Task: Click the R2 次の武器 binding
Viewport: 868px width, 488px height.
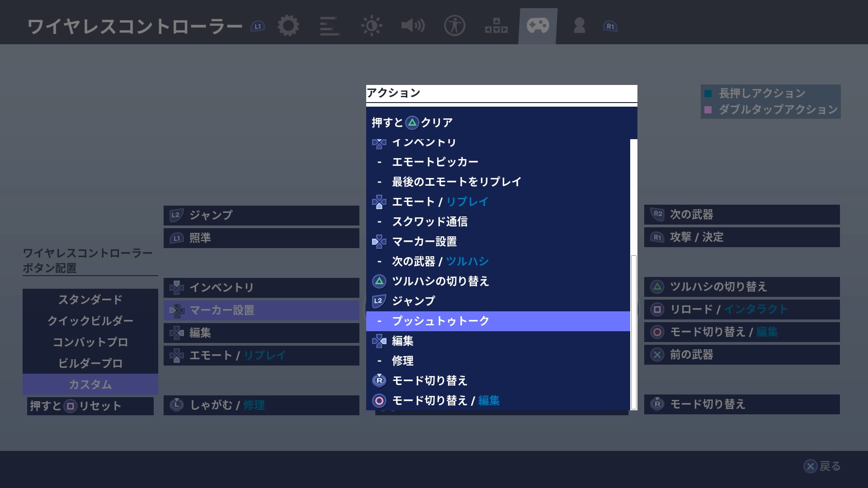Action: [x=742, y=214]
